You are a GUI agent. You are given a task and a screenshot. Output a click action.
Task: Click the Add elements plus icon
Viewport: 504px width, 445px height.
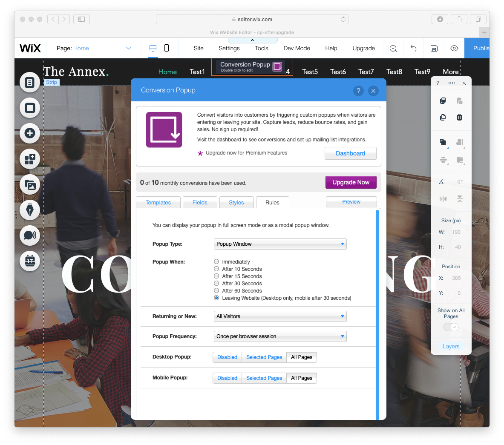(29, 133)
